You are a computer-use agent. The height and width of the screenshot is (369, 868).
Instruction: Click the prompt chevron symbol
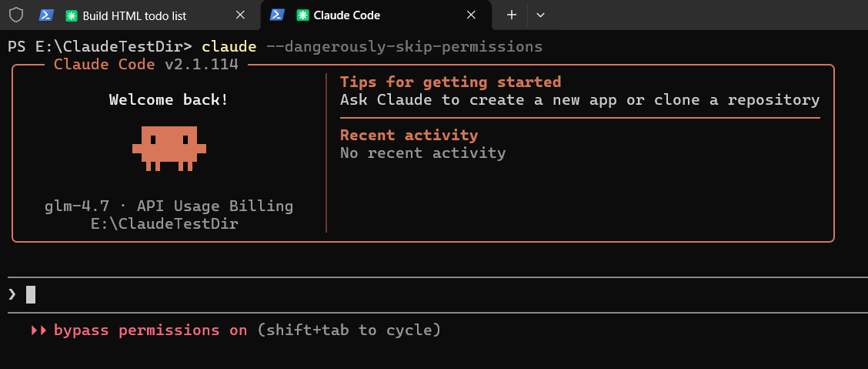pyautogui.click(x=12, y=294)
